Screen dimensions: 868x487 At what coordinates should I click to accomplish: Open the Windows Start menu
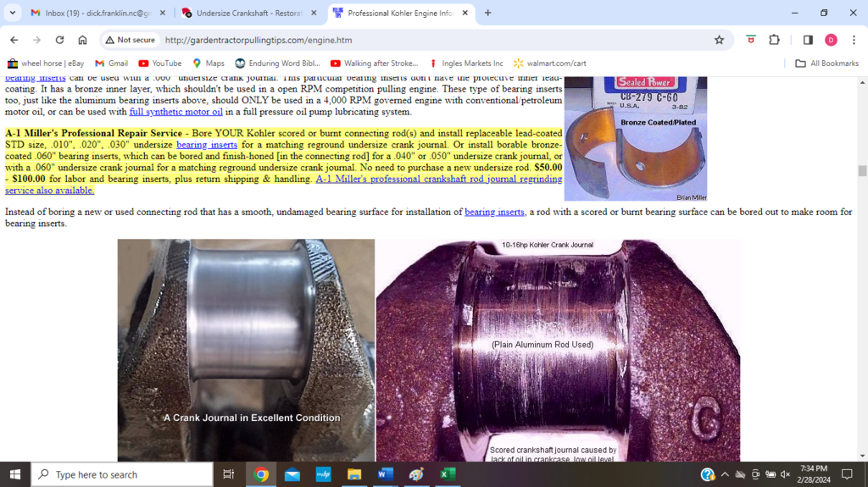point(15,474)
